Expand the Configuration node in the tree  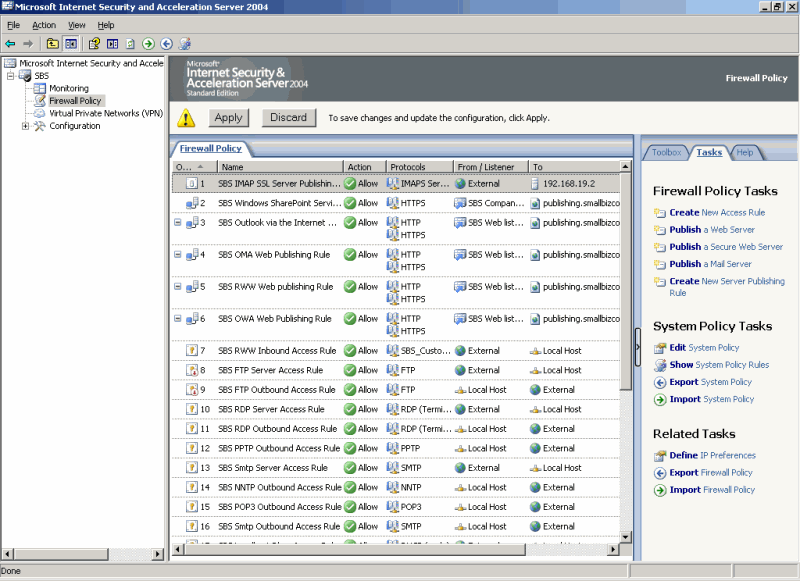tap(26, 126)
